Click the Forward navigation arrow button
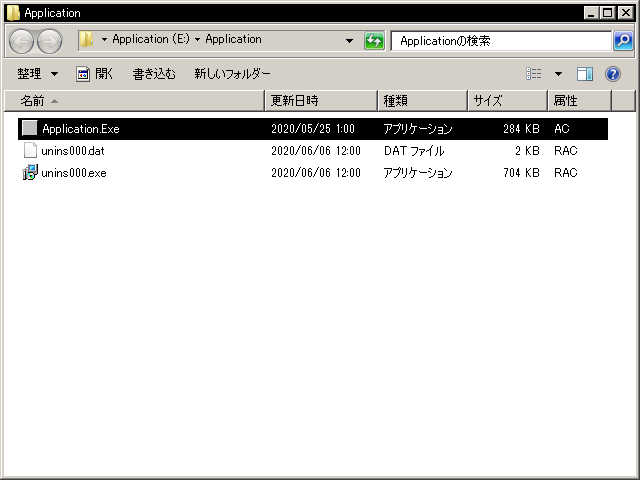The image size is (640, 480). (49, 41)
